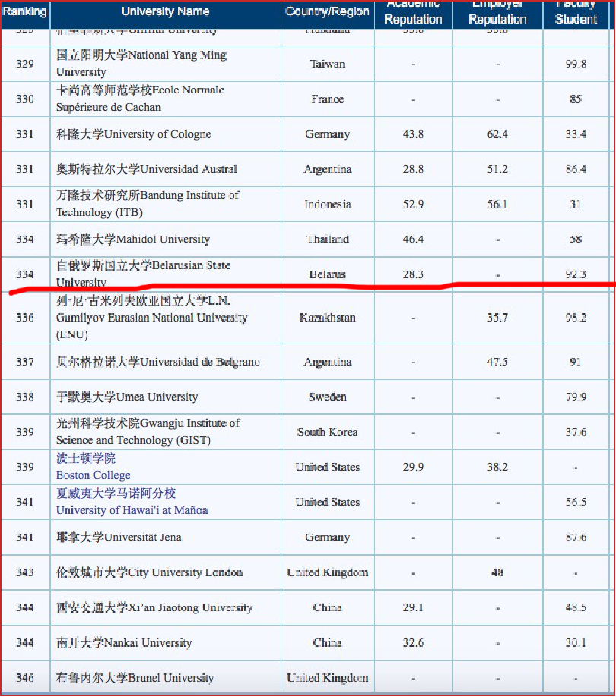Click faculty student value 98.2
616x697 pixels.
576,318
